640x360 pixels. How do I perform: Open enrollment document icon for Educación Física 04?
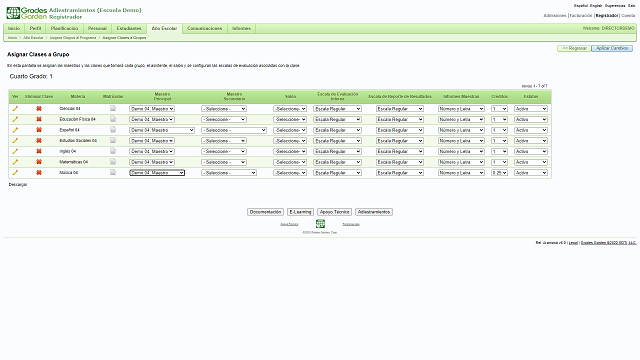tap(113, 119)
